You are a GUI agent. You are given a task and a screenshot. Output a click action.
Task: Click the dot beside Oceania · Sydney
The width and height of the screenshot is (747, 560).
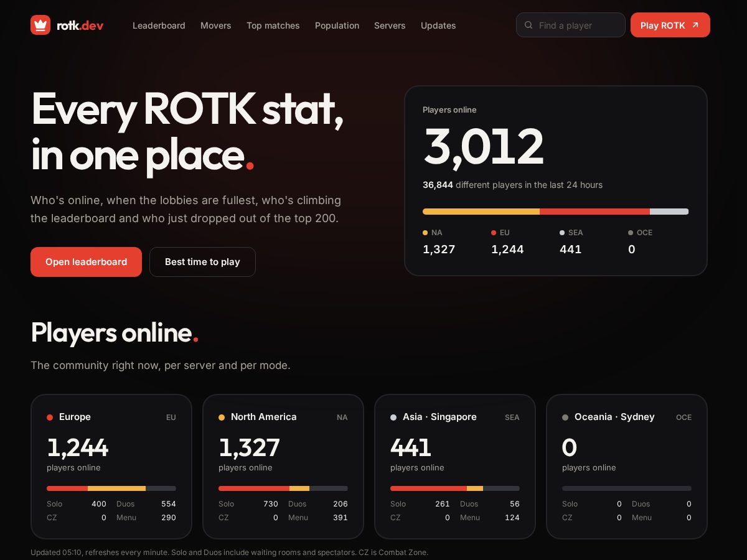click(565, 418)
